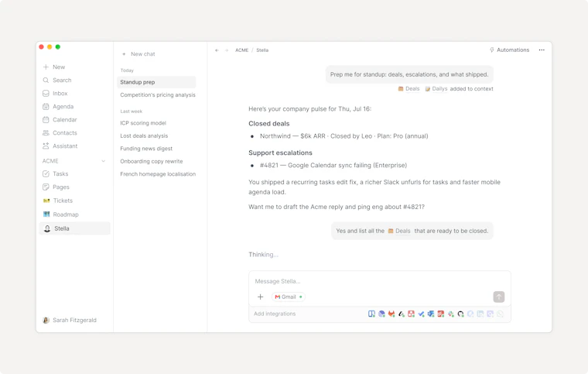
Task: Click the New plus icon in sidebar
Action: coord(46,67)
